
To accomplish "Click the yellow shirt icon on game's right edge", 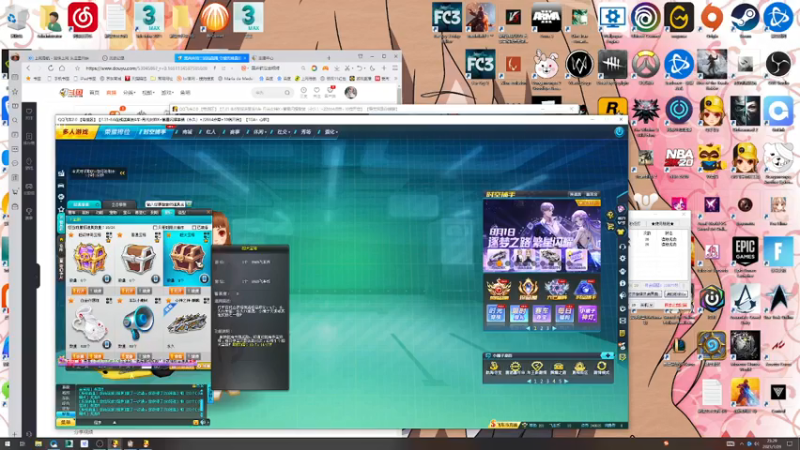I will coord(621,232).
